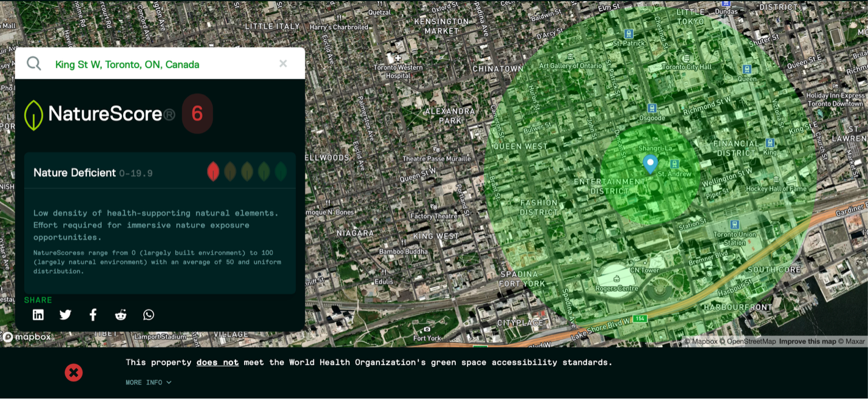Click the Toronto Western Hospital marker icon
This screenshot has width=868, height=401.
(398, 58)
